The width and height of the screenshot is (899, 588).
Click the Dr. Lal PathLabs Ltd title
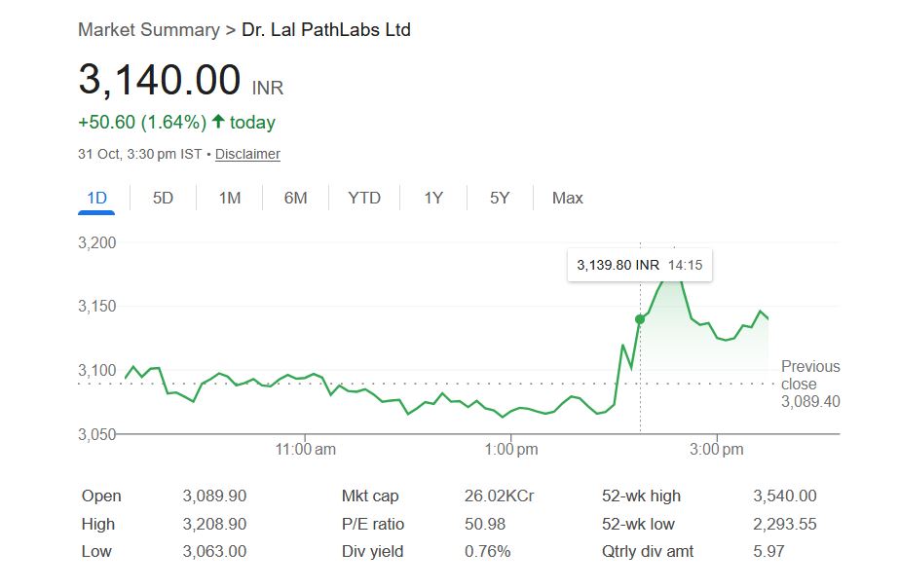(326, 30)
